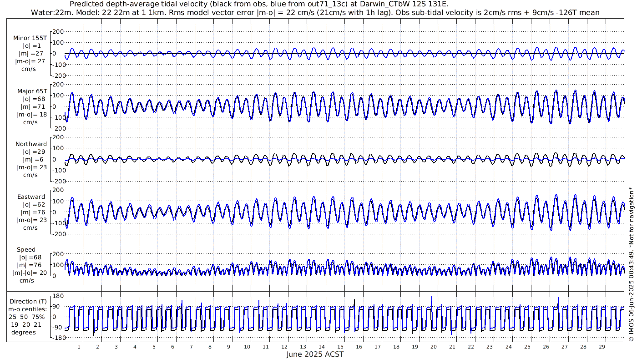Screen dimensions: 637x364
Task: Click day '24' on the time axis
Action: (x=508, y=347)
